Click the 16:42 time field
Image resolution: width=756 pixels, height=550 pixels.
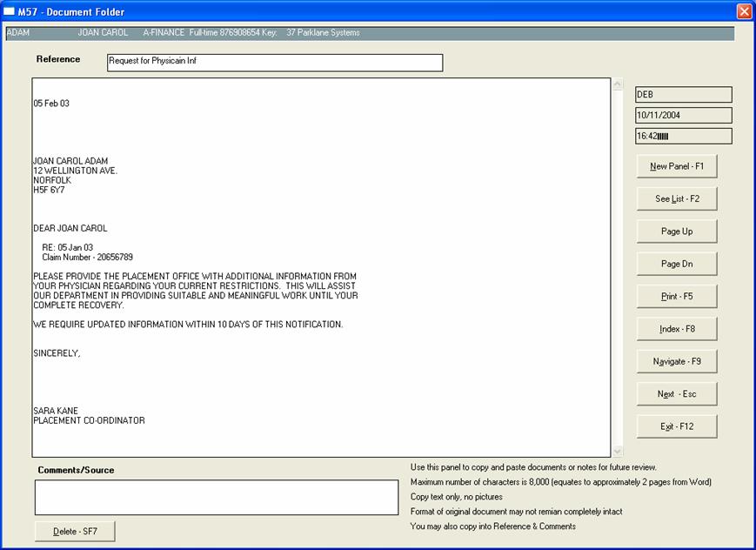pos(684,136)
